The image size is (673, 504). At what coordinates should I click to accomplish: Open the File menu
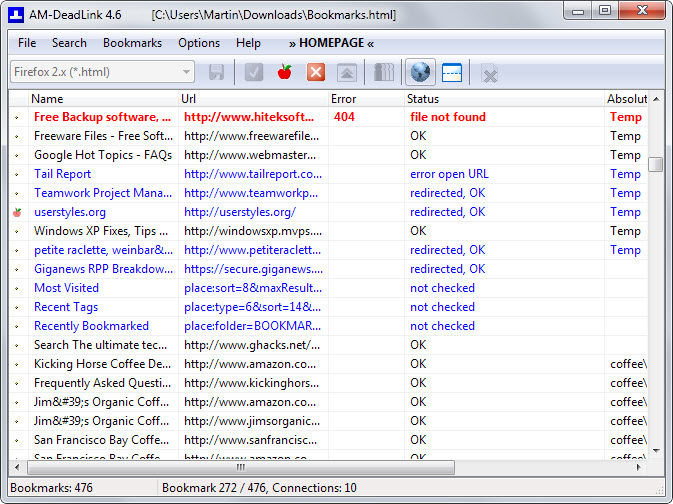pyautogui.click(x=27, y=43)
